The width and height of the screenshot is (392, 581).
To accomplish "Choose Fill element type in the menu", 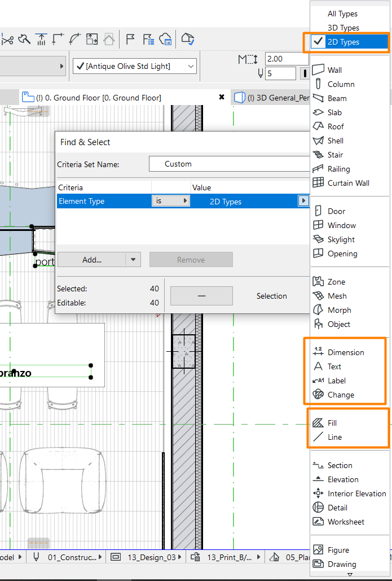I will click(x=332, y=423).
